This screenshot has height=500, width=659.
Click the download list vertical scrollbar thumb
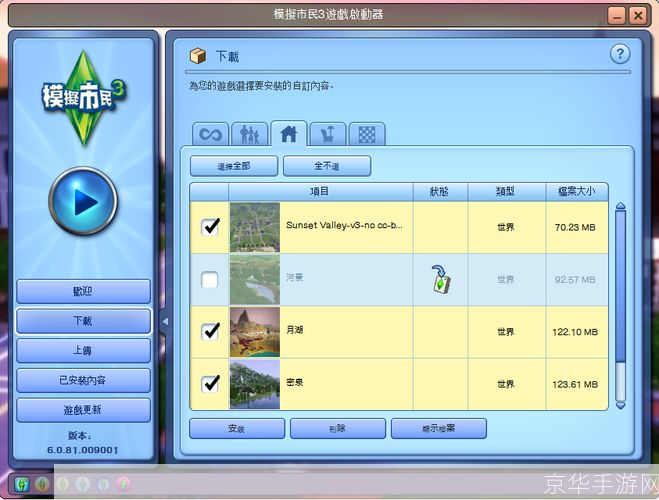click(620, 290)
